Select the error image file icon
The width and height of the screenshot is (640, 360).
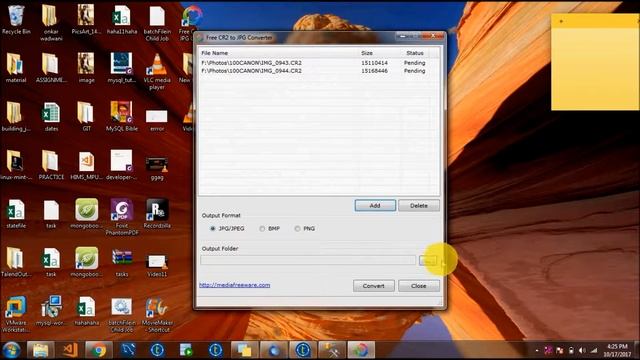[157, 119]
